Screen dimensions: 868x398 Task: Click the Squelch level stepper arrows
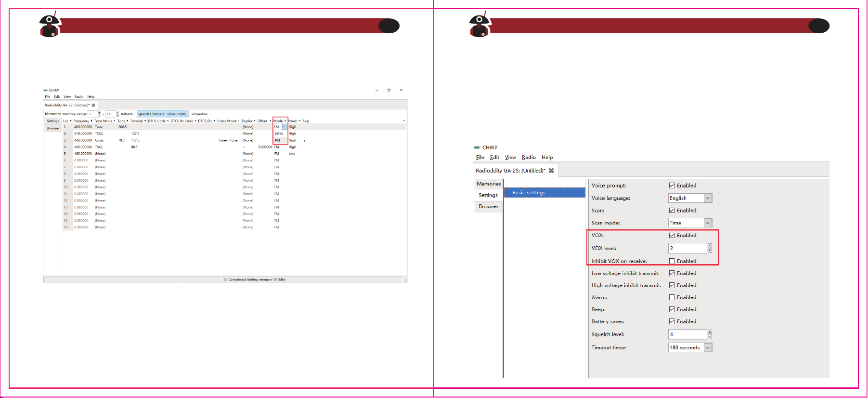point(710,334)
